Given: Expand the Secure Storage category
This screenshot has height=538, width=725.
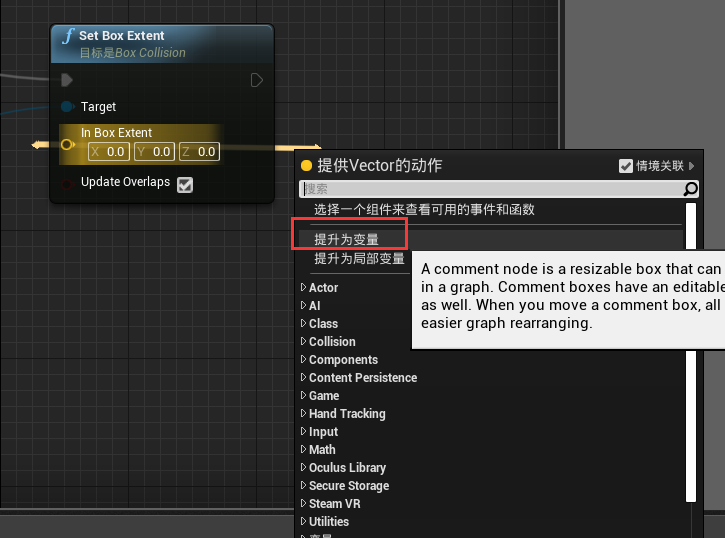Looking at the screenshot, I should pos(303,486).
